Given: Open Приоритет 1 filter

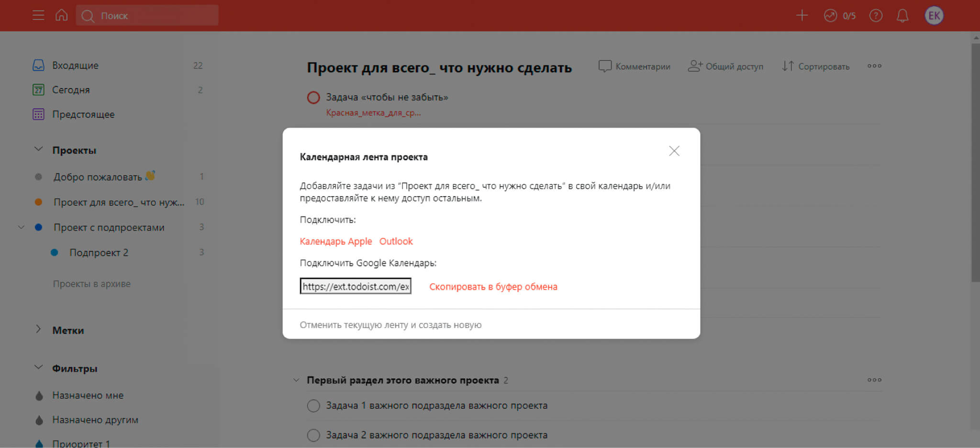Looking at the screenshot, I should (81, 444).
